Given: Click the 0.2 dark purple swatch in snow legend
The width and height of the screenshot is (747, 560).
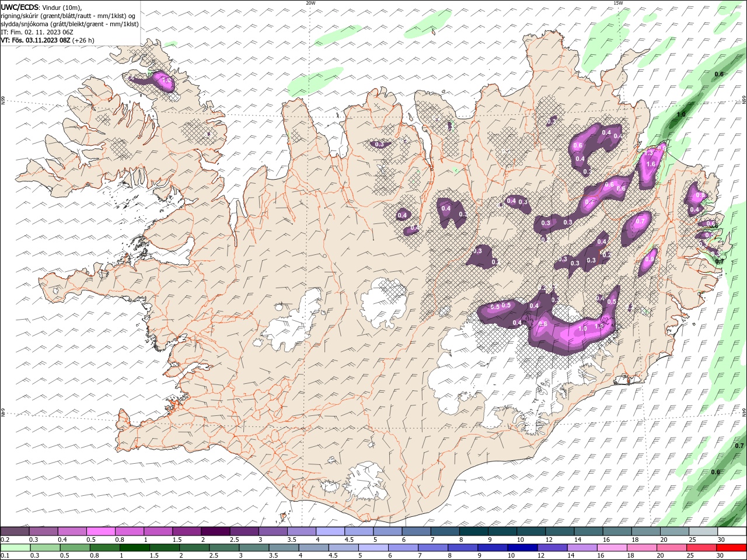Looking at the screenshot, I should click(x=15, y=531).
